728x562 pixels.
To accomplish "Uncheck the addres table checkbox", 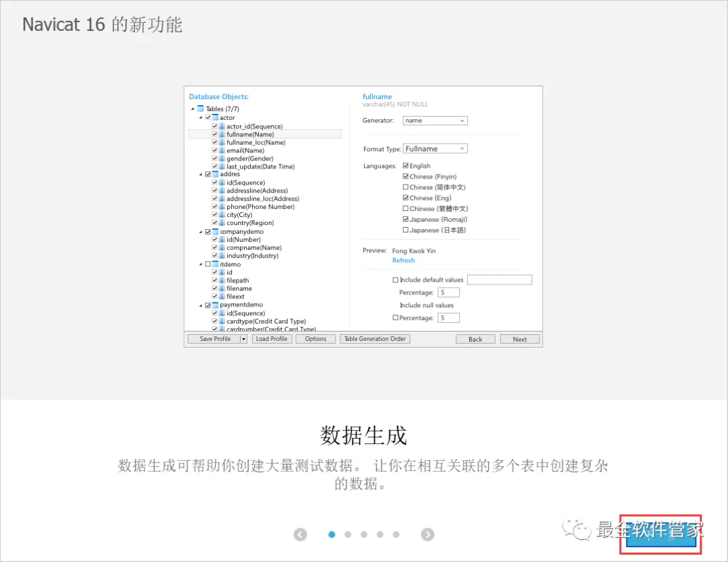I will pyautogui.click(x=208, y=175).
